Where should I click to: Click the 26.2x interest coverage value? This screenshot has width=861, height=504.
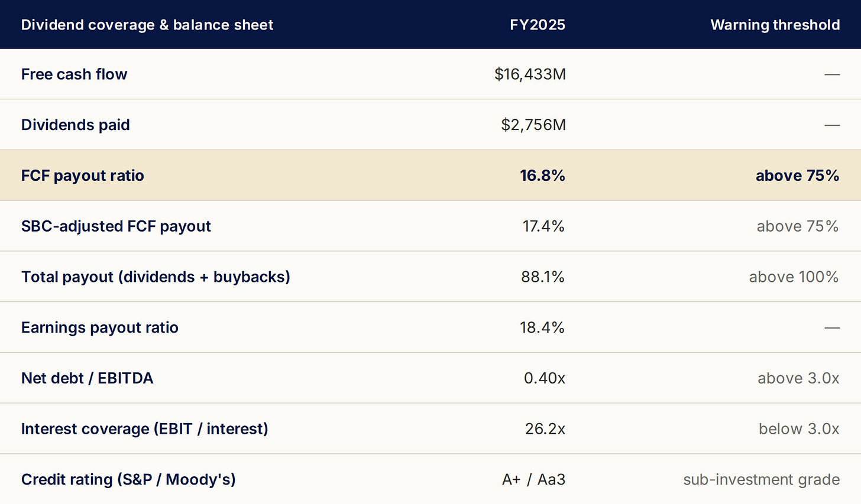(x=545, y=429)
